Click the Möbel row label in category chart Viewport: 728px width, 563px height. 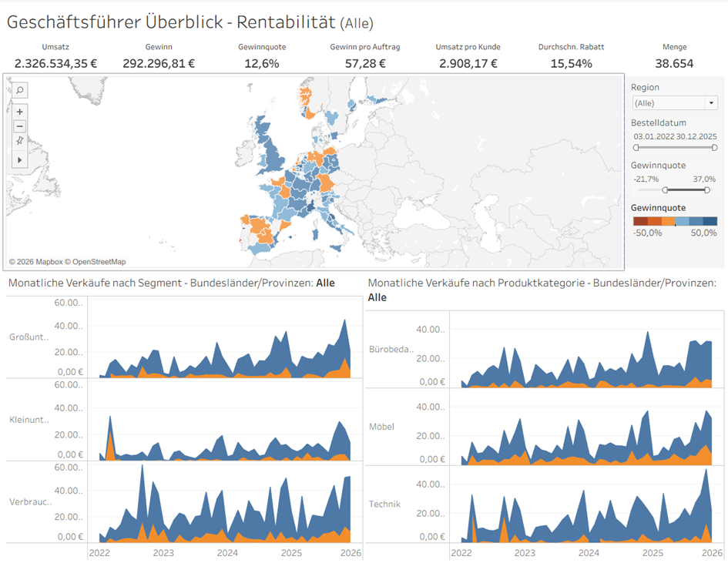[382, 427]
